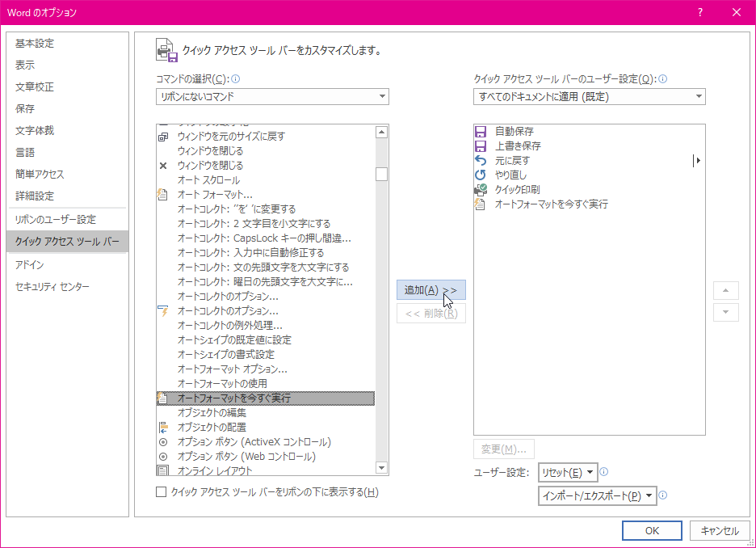Click the submenu arrow beside 元に戻す
The image size is (756, 548).
pyautogui.click(x=697, y=160)
